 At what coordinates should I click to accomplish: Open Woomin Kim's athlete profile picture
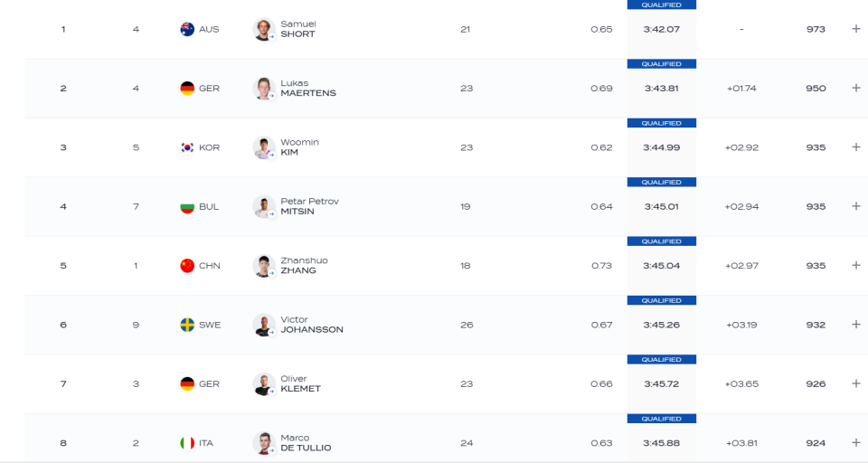point(264,148)
